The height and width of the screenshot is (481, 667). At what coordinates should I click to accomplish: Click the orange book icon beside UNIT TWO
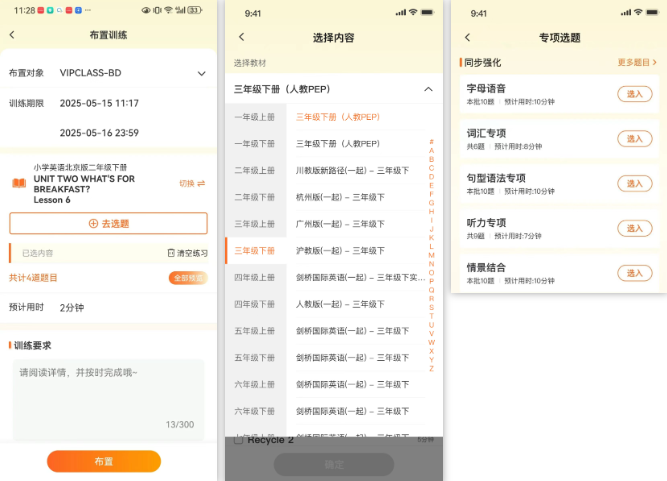pos(19,183)
